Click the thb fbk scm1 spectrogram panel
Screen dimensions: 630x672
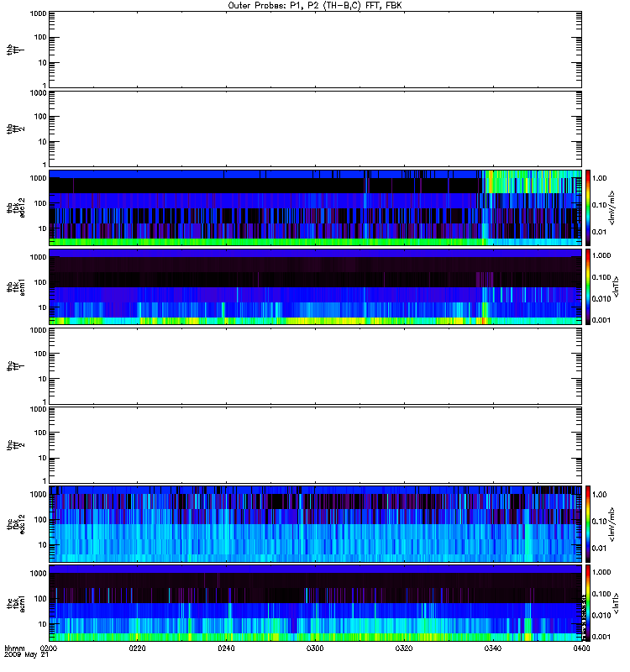(x=315, y=286)
